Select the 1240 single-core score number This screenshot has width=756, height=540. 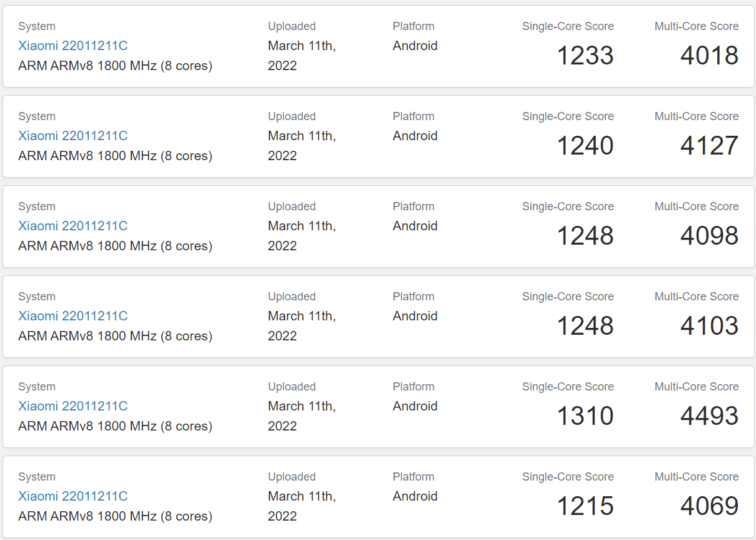585,146
